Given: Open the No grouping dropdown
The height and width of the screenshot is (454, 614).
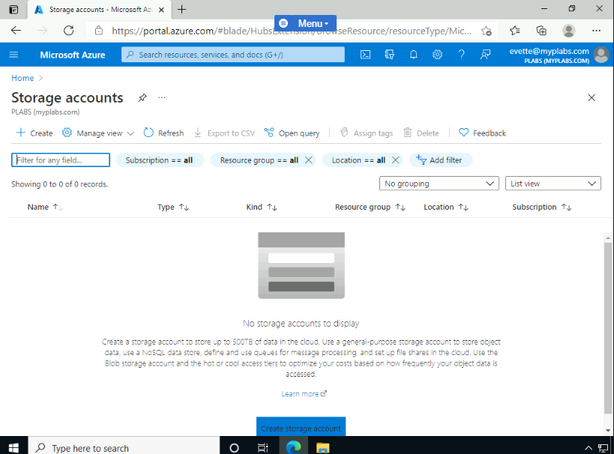Looking at the screenshot, I should tap(439, 184).
